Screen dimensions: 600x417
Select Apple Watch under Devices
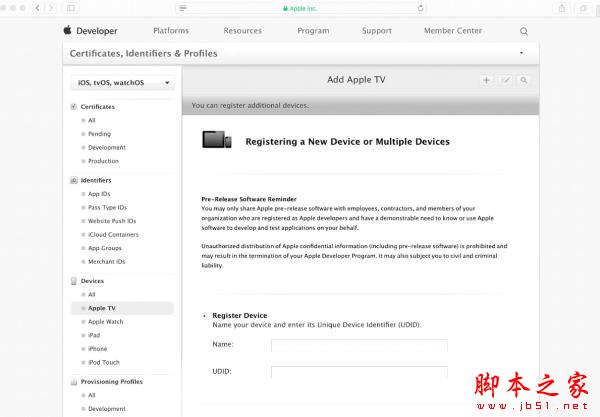coord(106,322)
